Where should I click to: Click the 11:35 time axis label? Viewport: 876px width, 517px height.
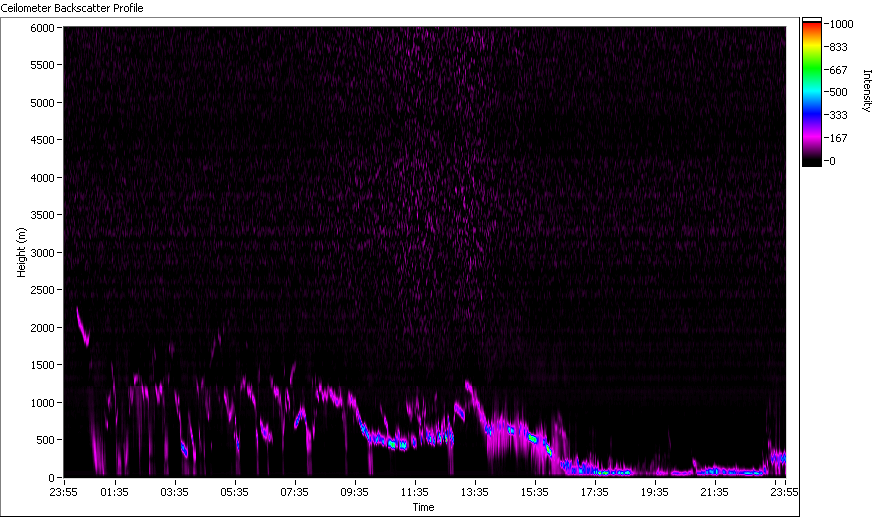(x=415, y=492)
